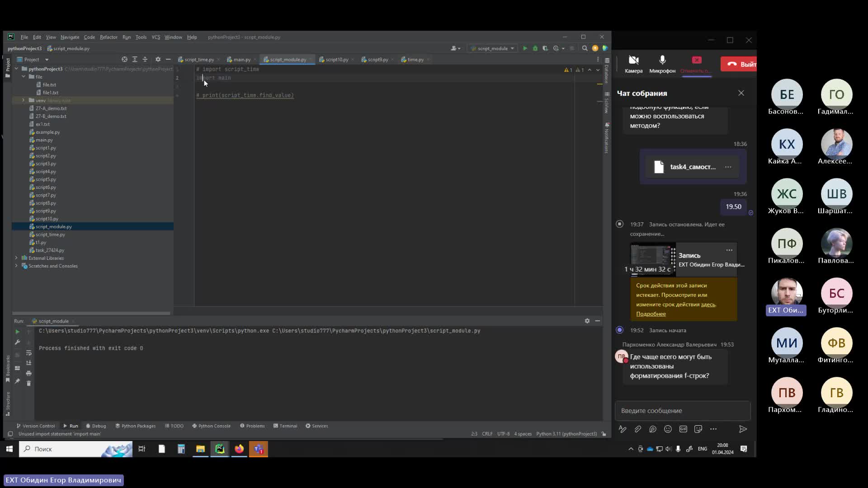Click the Select Opened File target icon
868x488 pixels.
(x=124, y=59)
